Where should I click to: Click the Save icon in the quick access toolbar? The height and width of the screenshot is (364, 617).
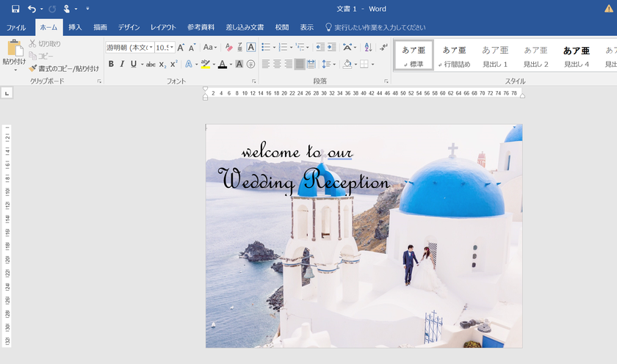coord(15,9)
